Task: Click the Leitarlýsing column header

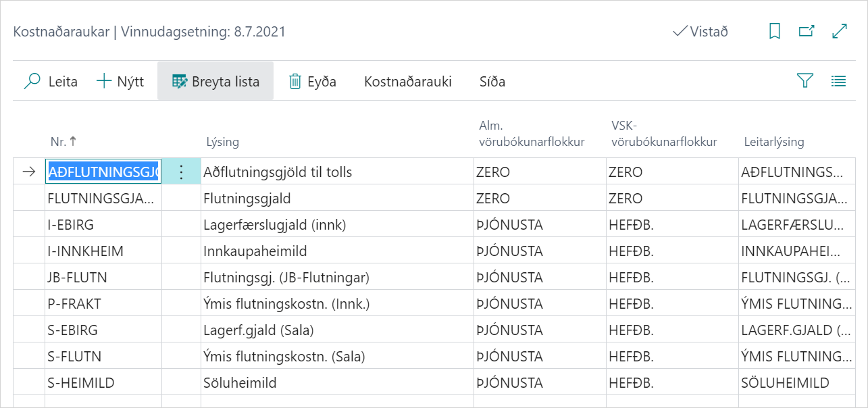Action: click(774, 142)
